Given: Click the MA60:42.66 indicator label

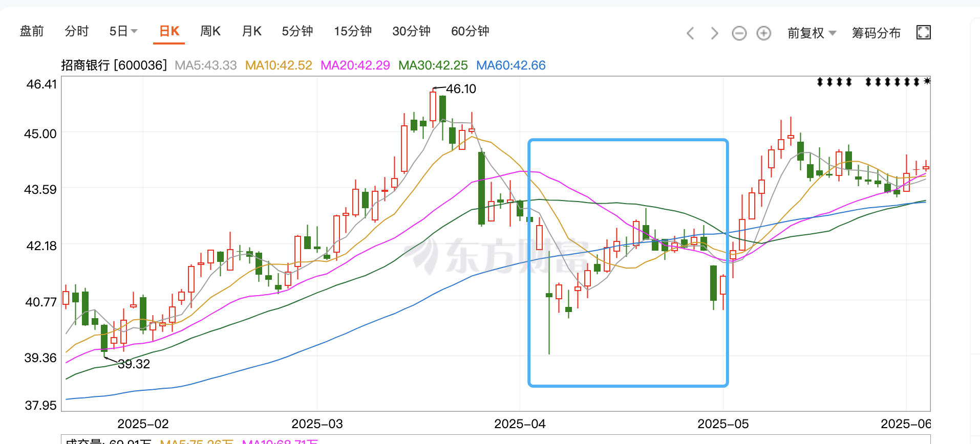Looking at the screenshot, I should (511, 65).
